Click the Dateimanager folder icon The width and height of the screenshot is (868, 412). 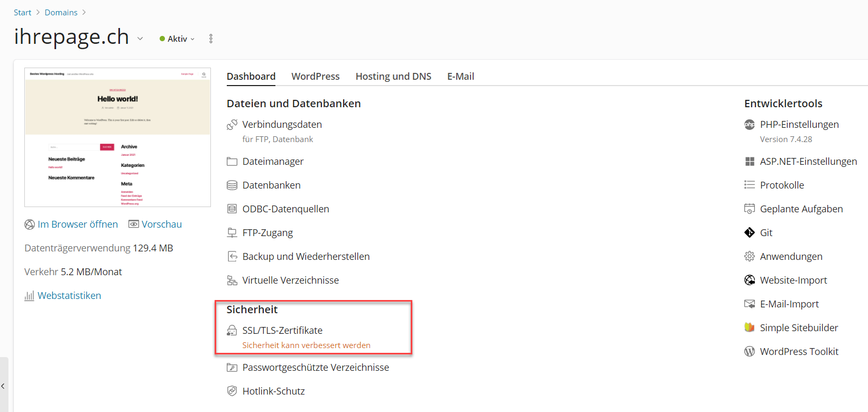232,162
